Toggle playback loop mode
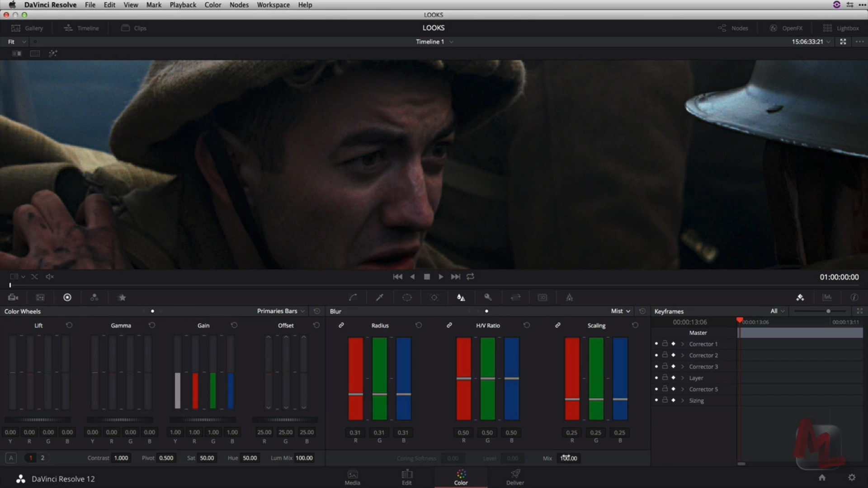 (471, 277)
